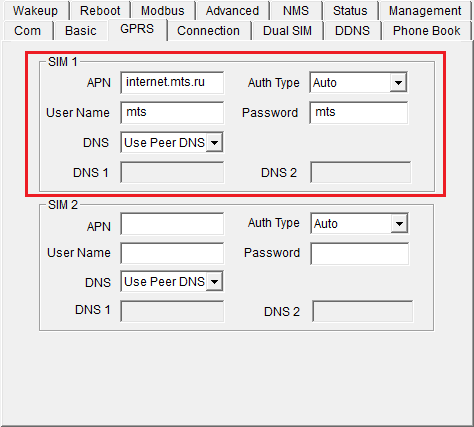Open the Management tab

425,11
